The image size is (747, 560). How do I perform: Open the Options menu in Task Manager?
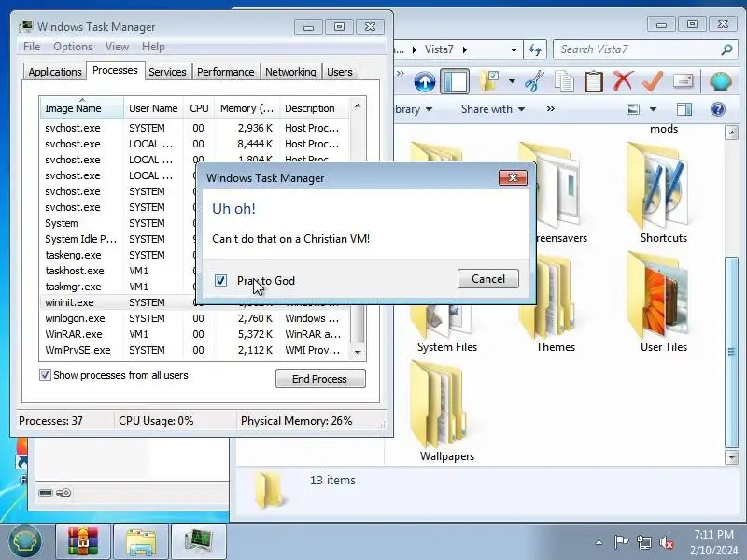click(73, 47)
